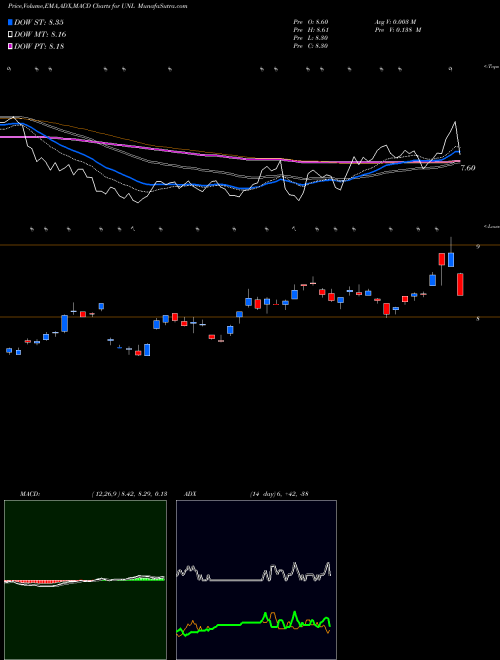Image resolution: width=500 pixels, height=660 pixels.
Task: Click the ADX (14 day) values text
Action: (x=279, y=493)
